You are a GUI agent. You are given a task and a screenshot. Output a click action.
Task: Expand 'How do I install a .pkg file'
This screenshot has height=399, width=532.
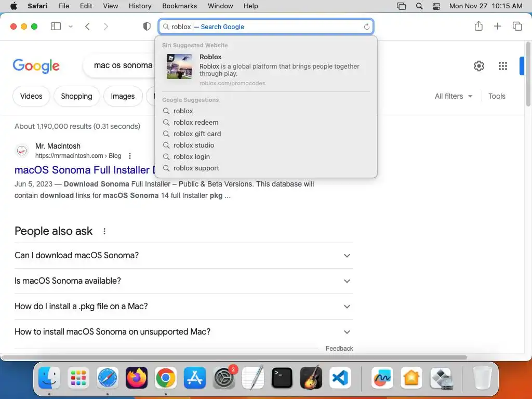183,307
